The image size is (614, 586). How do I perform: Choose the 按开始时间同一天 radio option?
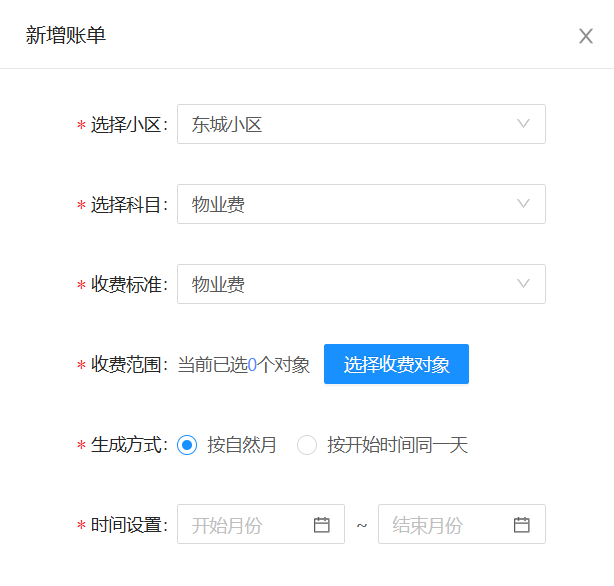coord(307,445)
